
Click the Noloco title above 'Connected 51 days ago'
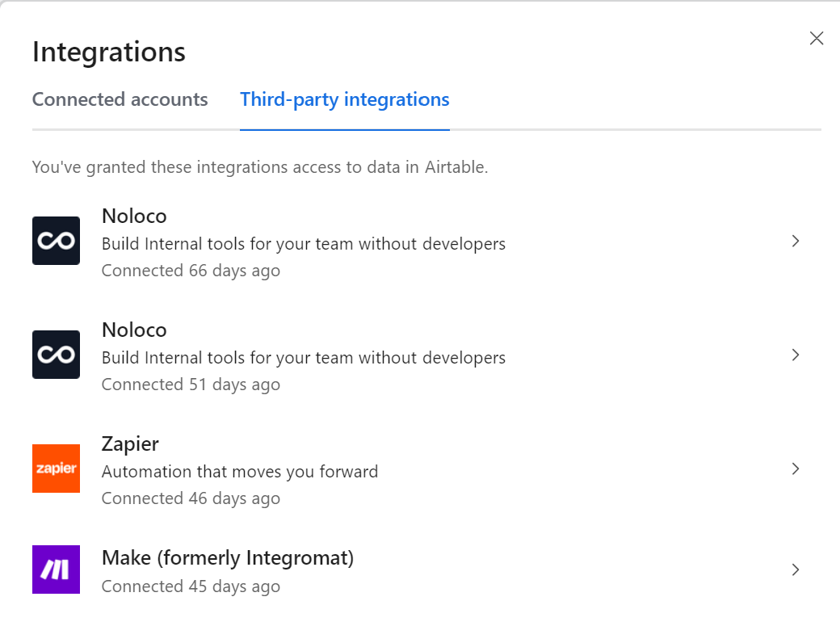coord(134,330)
